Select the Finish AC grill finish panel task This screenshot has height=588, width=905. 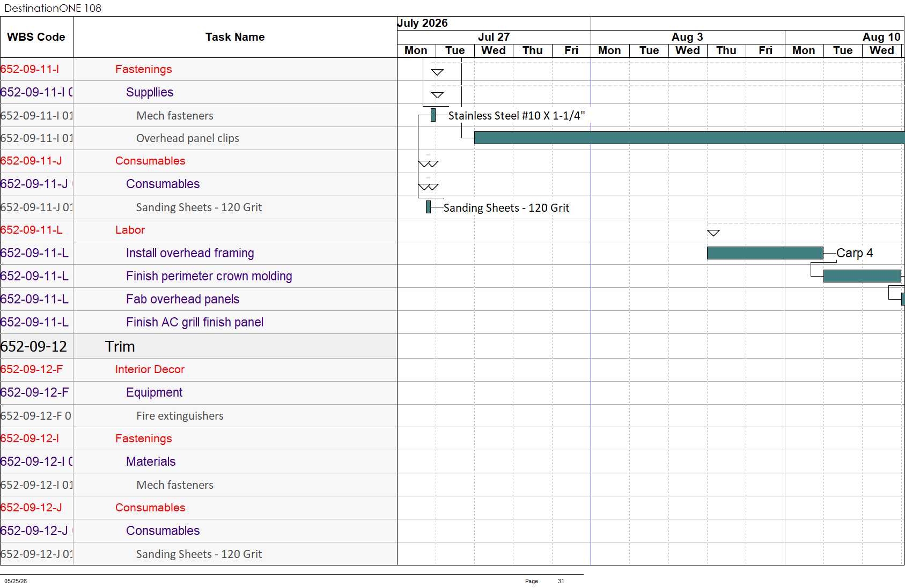[x=198, y=322]
